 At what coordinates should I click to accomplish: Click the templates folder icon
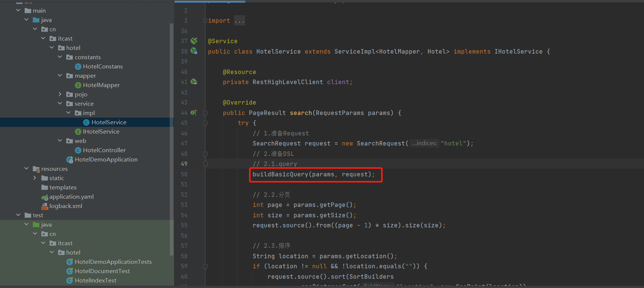(45, 188)
